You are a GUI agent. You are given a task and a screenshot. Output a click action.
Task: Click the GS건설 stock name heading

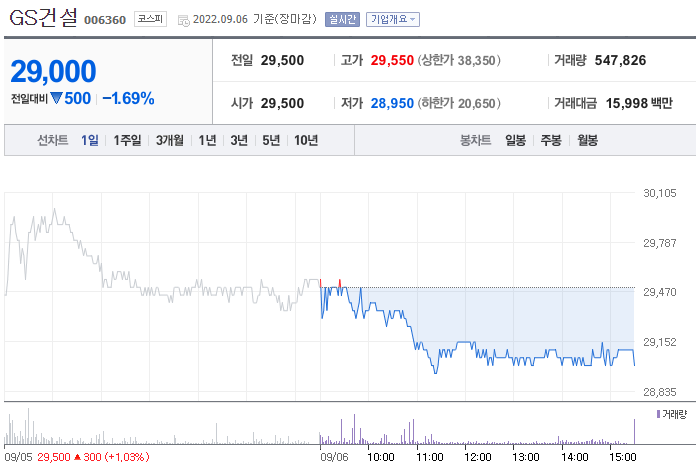click(x=43, y=18)
